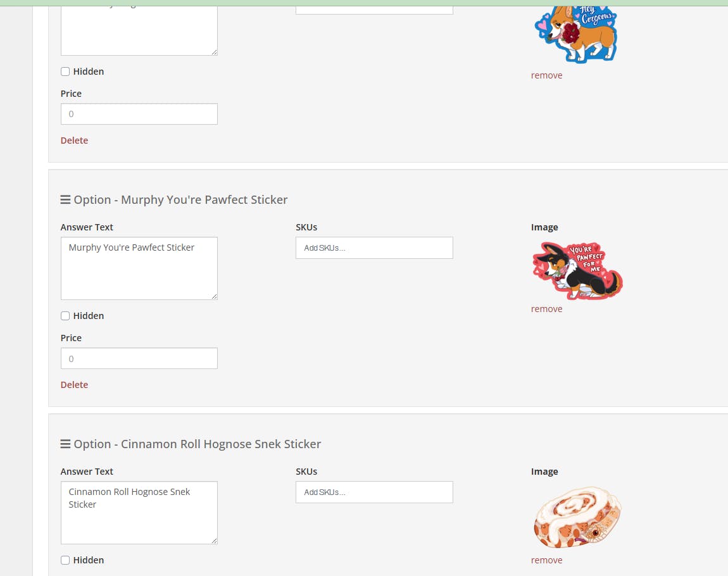The width and height of the screenshot is (728, 576).
Task: Delete the Murphy You're Pawfect Sticker option
Action: (74, 385)
